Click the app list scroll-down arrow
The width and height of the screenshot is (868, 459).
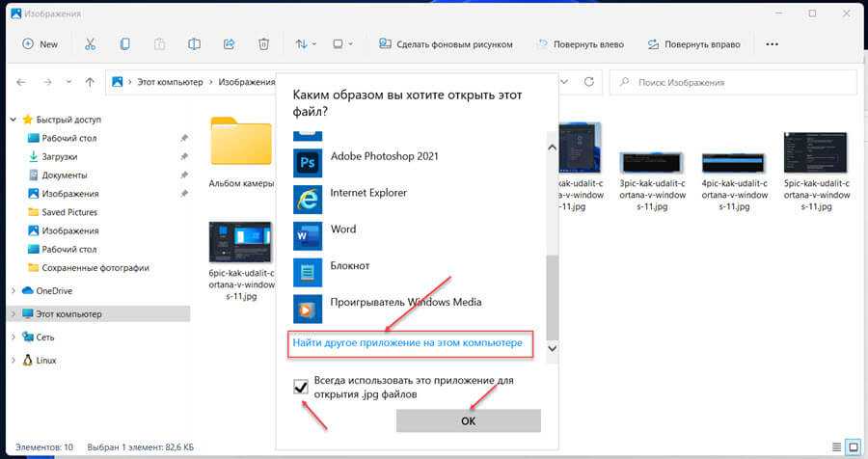click(552, 349)
